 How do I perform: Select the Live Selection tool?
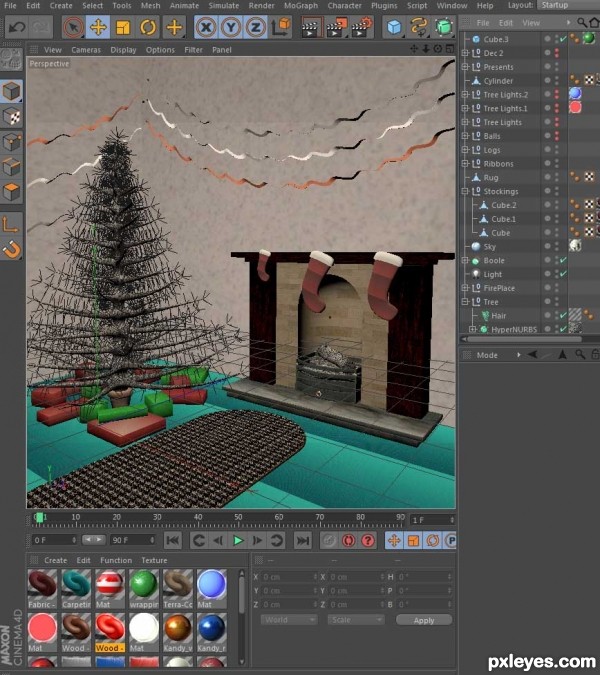click(73, 28)
